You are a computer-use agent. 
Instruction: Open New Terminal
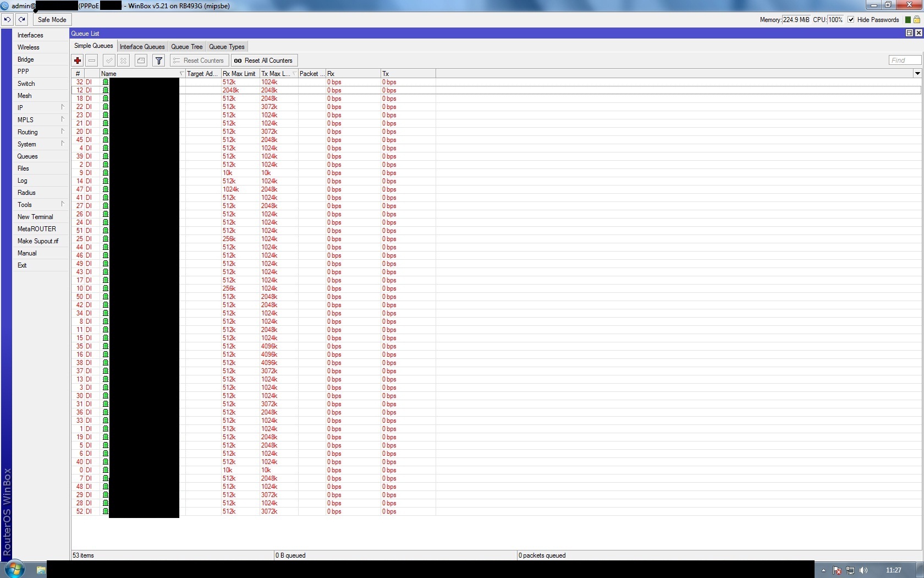click(x=41, y=217)
